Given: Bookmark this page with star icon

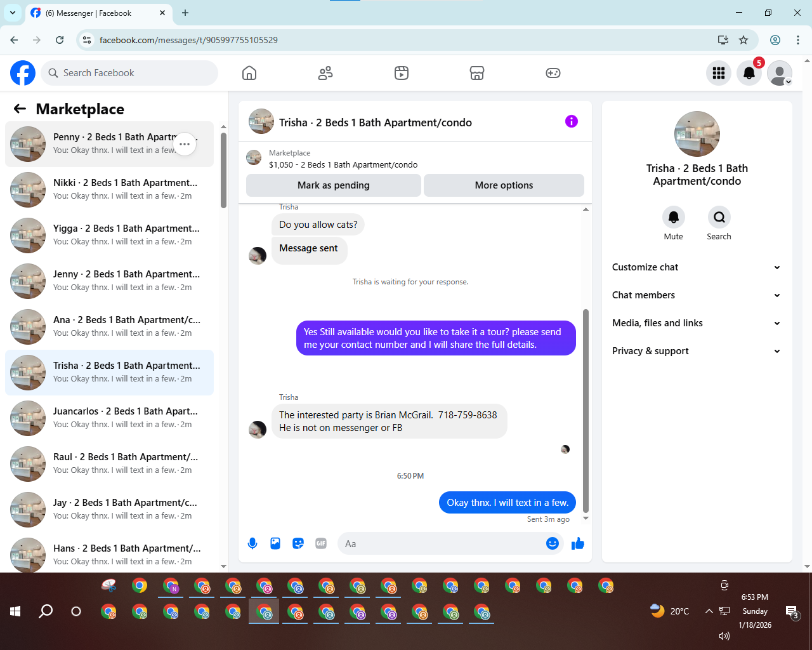Looking at the screenshot, I should click(x=743, y=40).
